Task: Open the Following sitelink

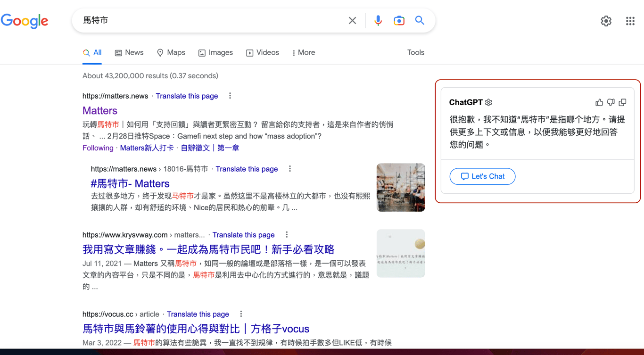Action: click(98, 148)
